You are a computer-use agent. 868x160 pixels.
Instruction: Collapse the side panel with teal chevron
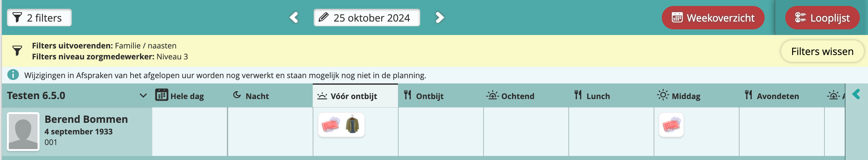[x=856, y=94]
